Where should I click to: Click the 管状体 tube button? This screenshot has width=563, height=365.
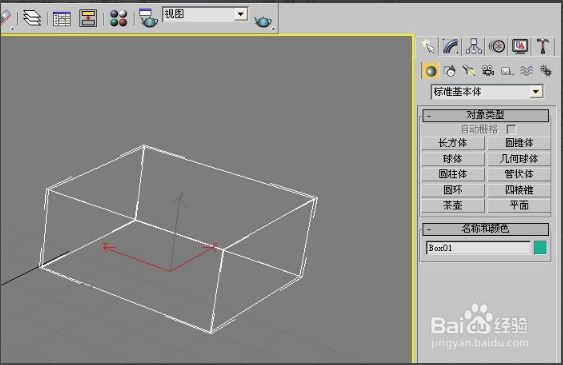519,174
